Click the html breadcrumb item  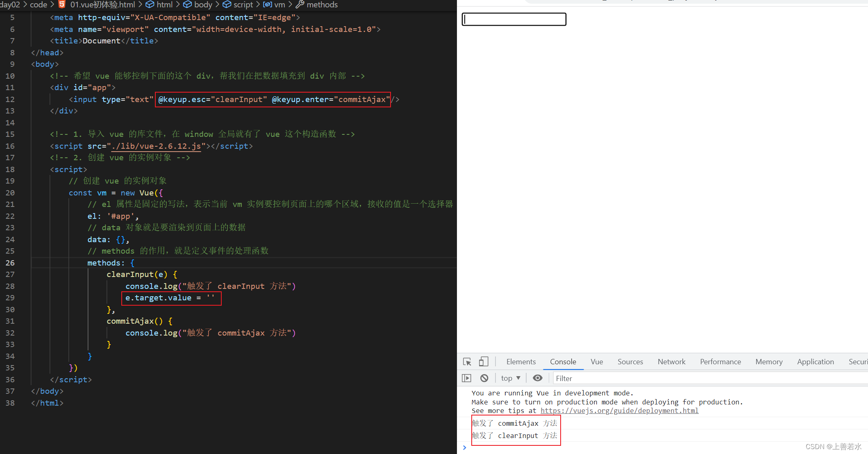point(165,5)
